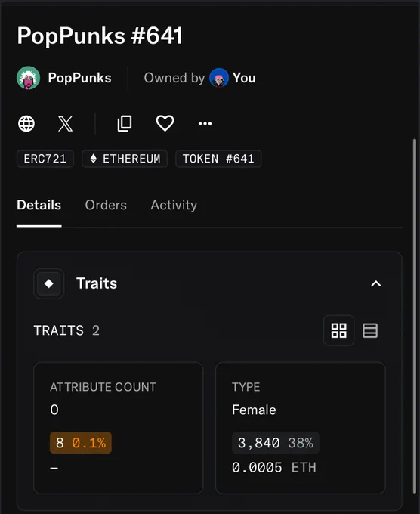Open the globe website link icon
420x514 pixels.
(26, 123)
